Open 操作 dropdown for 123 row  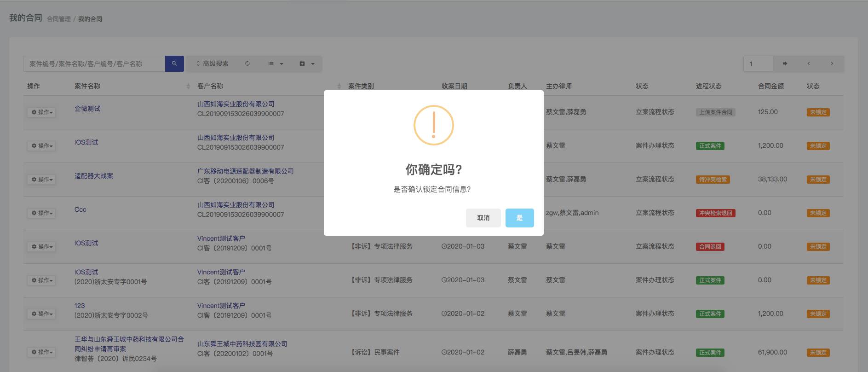click(42, 314)
